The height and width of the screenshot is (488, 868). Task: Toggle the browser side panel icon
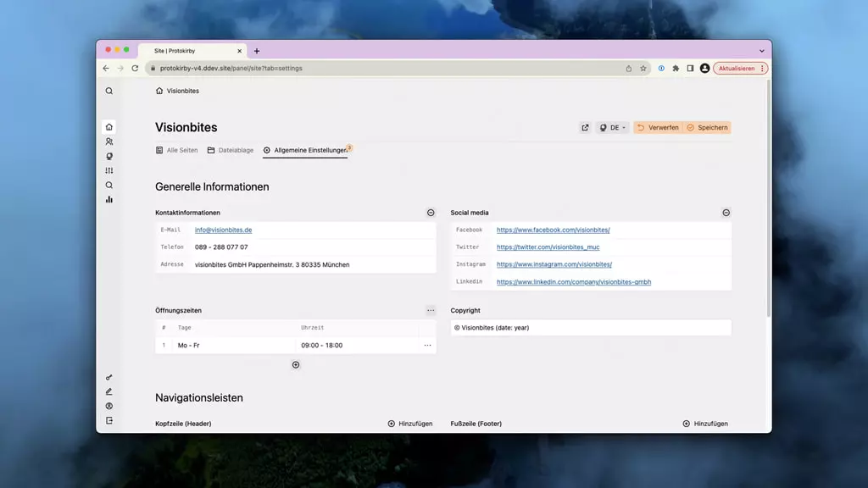coord(690,69)
